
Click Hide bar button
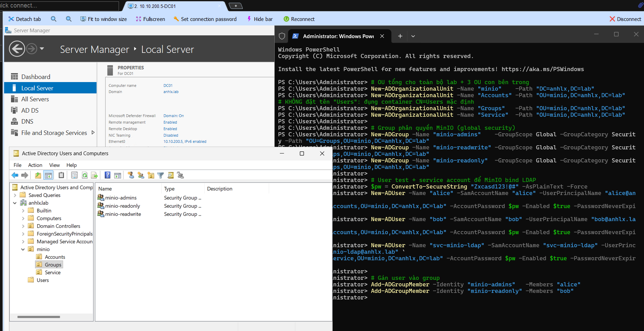coord(260,19)
